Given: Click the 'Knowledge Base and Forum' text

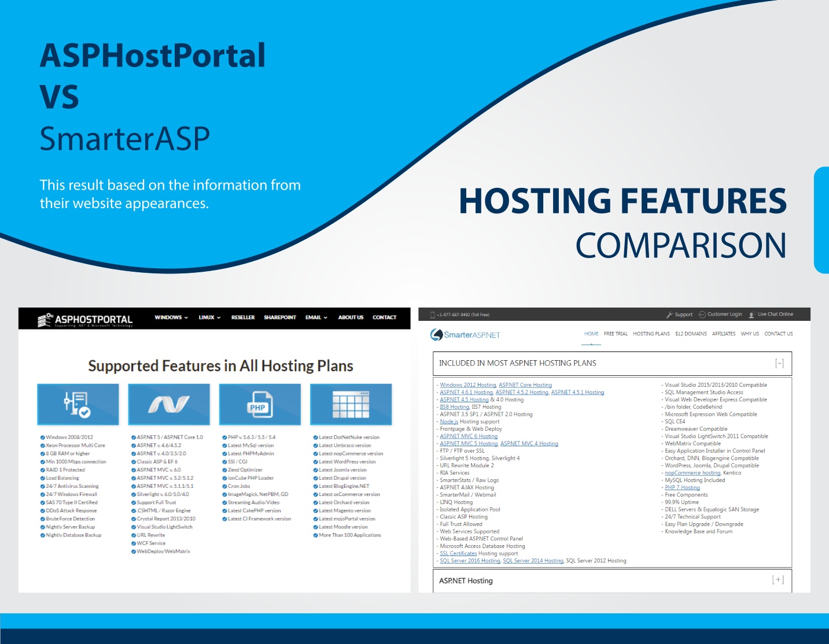Looking at the screenshot, I should point(698,532).
